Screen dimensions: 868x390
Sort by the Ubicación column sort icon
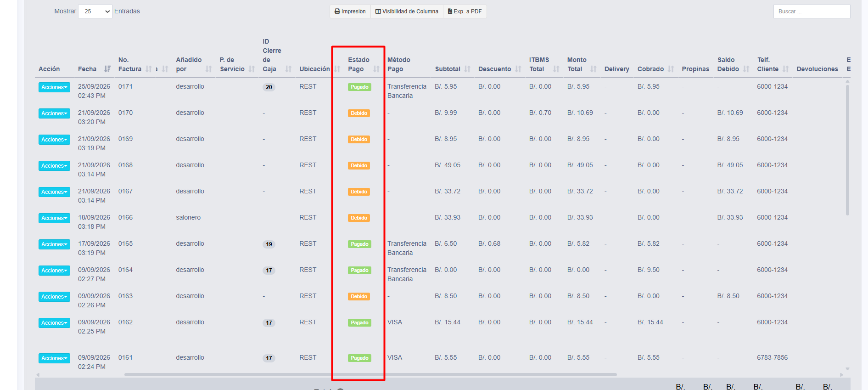pyautogui.click(x=337, y=69)
